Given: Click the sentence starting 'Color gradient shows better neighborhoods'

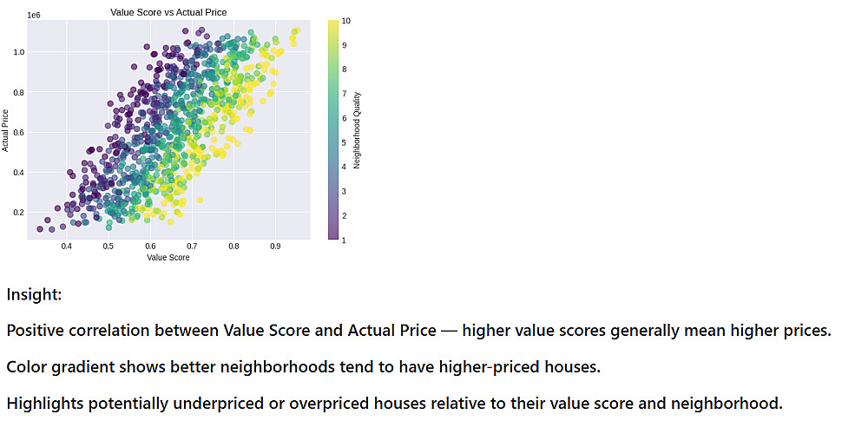Looking at the screenshot, I should (303, 367).
